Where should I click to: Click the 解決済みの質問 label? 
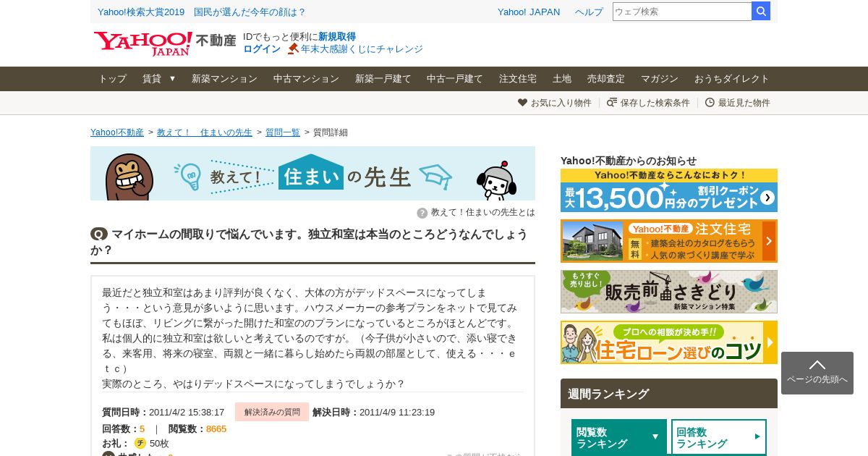pyautogui.click(x=272, y=412)
